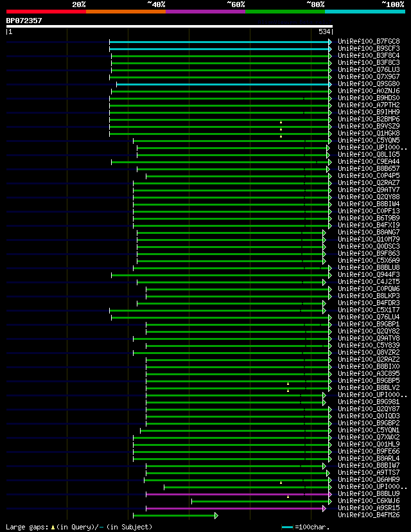Click the 534 query end position label
This screenshot has width=411, height=532.
[x=324, y=31]
